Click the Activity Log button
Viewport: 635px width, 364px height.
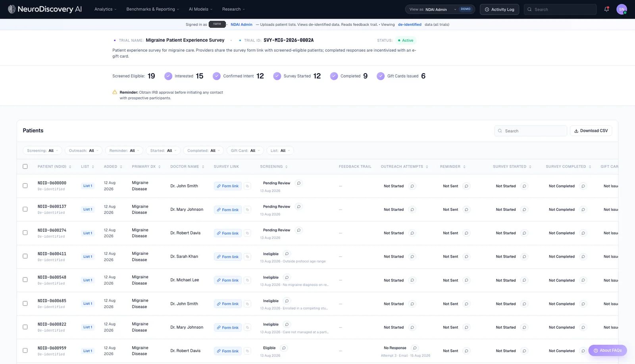[499, 9]
